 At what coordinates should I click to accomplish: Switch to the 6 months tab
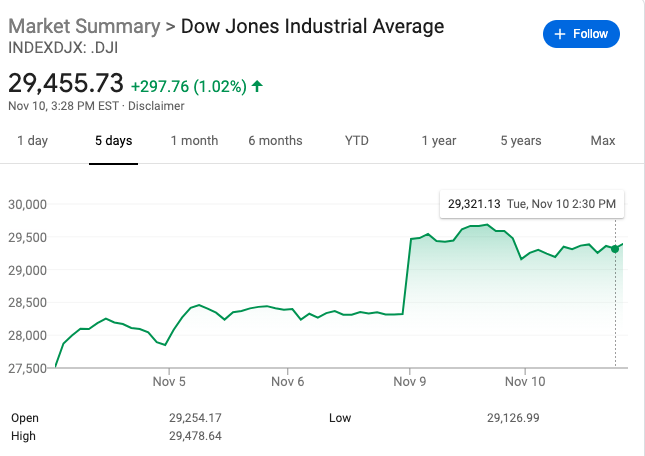[x=275, y=141]
